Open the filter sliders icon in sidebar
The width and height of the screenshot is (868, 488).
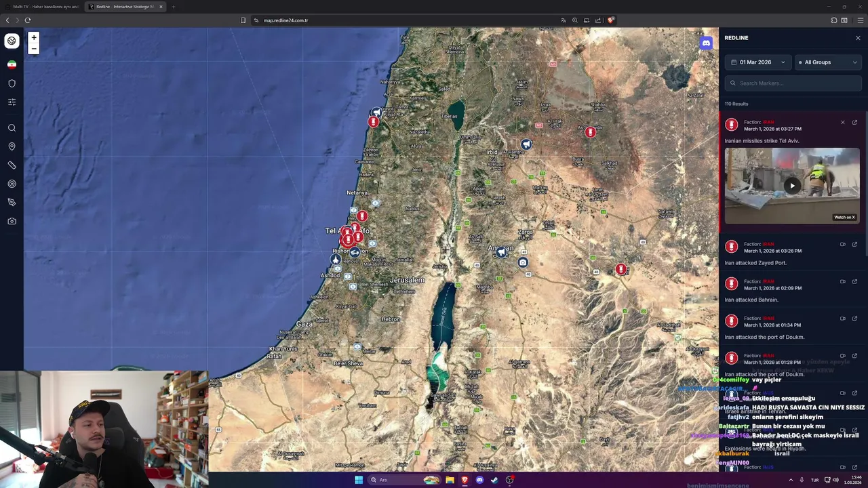(12, 102)
